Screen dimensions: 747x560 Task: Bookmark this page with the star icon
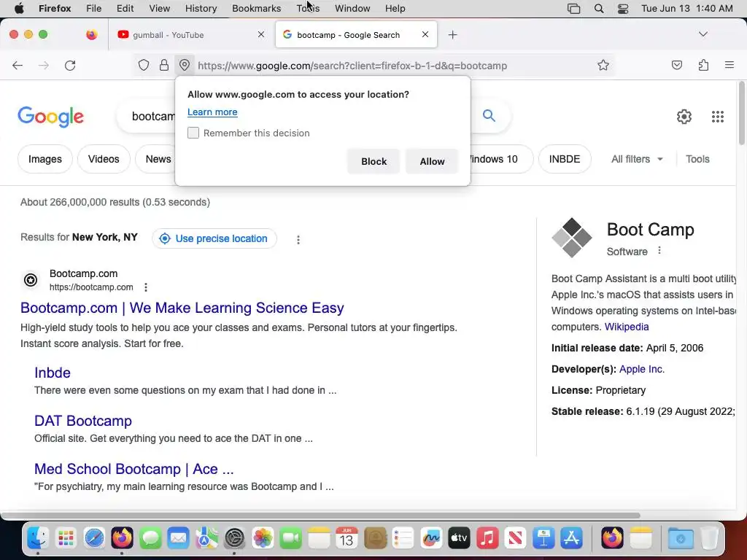click(603, 65)
